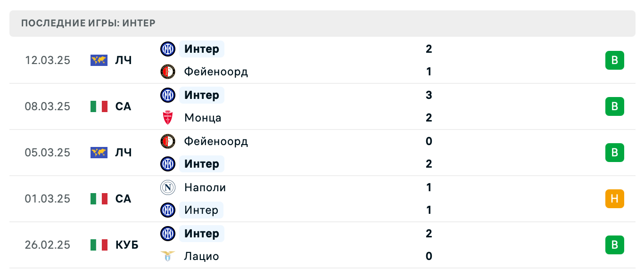
Task: Click the Napoli club logo
Action: pyautogui.click(x=168, y=187)
